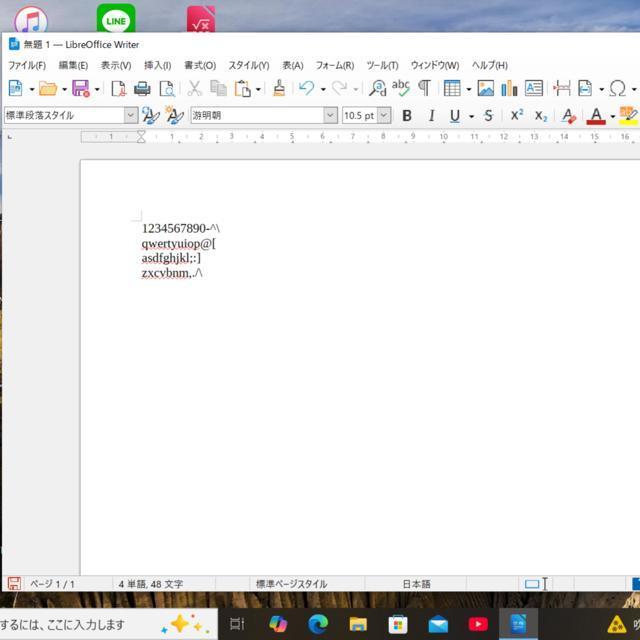The image size is (640, 640).
Task: Click the red font color swatch
Action: pos(597,116)
